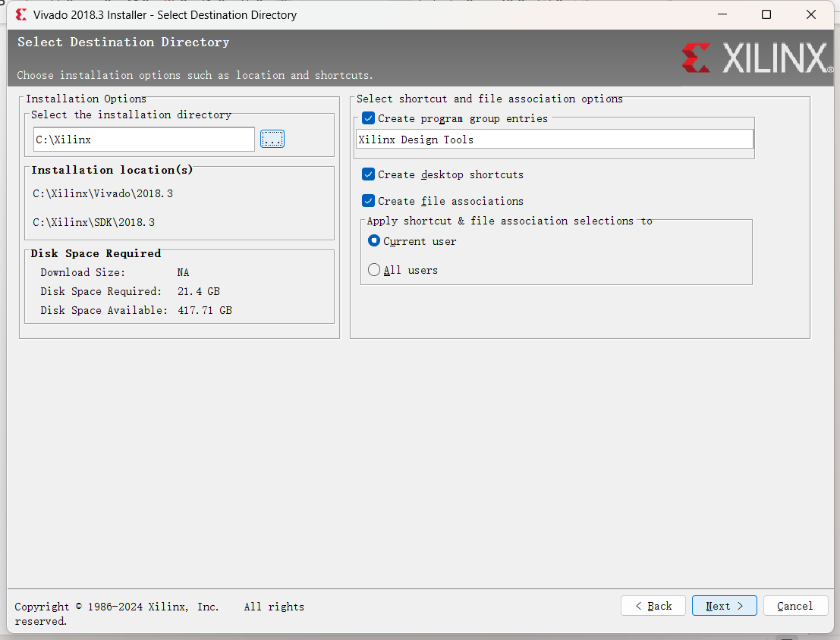
Task: Cancel the Vivado installation
Action: 795,606
